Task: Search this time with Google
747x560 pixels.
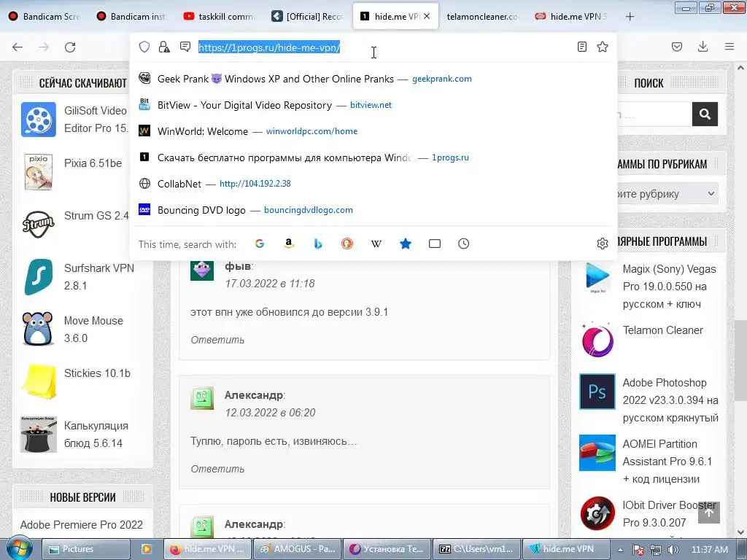Action: pos(260,244)
